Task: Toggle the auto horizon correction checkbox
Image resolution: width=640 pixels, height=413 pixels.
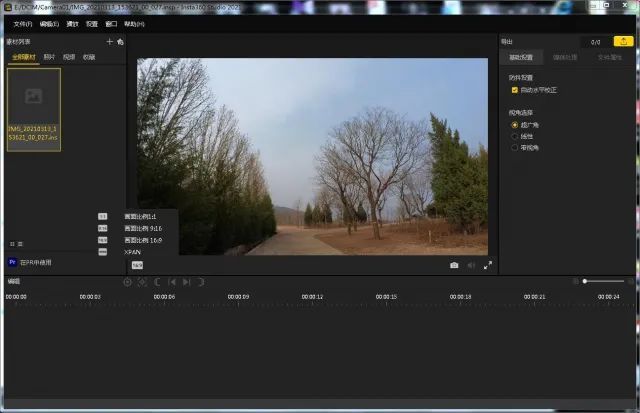Action: pos(515,90)
